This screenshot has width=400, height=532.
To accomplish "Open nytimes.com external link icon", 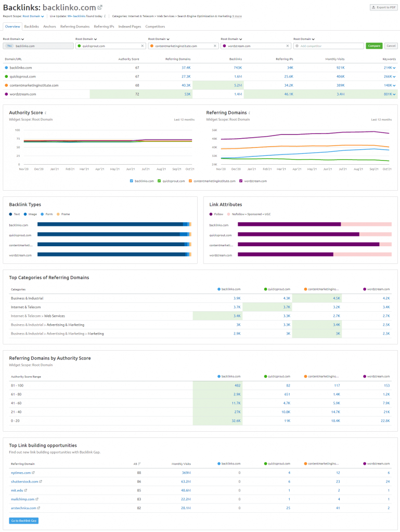I will 33,473.
